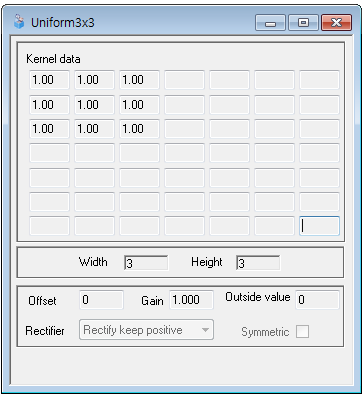
Task: Select kernel cell row 2 column 1
Action: 49,105
